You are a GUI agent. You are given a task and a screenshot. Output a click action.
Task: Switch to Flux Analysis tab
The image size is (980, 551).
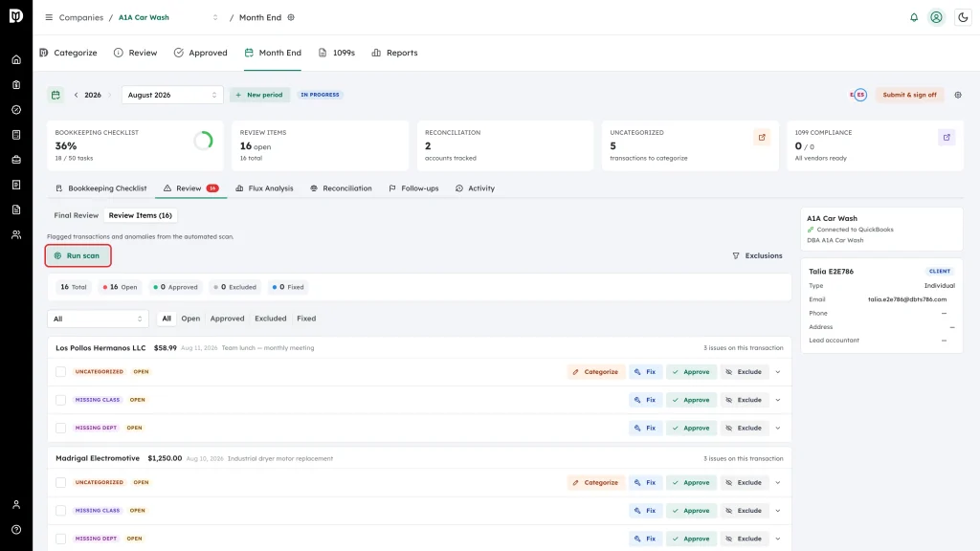coord(264,188)
